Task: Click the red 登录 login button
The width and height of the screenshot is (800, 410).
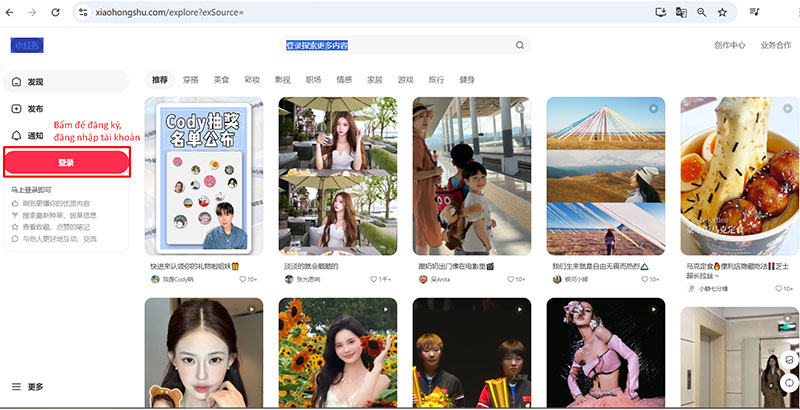Action: point(66,163)
